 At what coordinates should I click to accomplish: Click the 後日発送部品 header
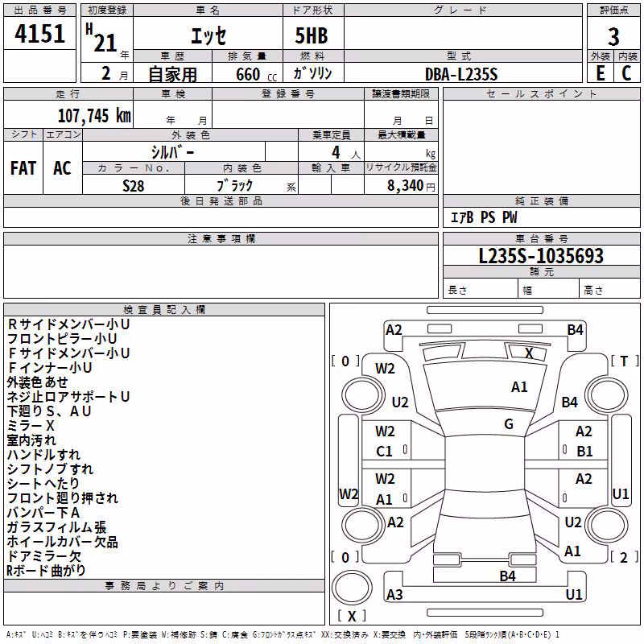(x=221, y=200)
